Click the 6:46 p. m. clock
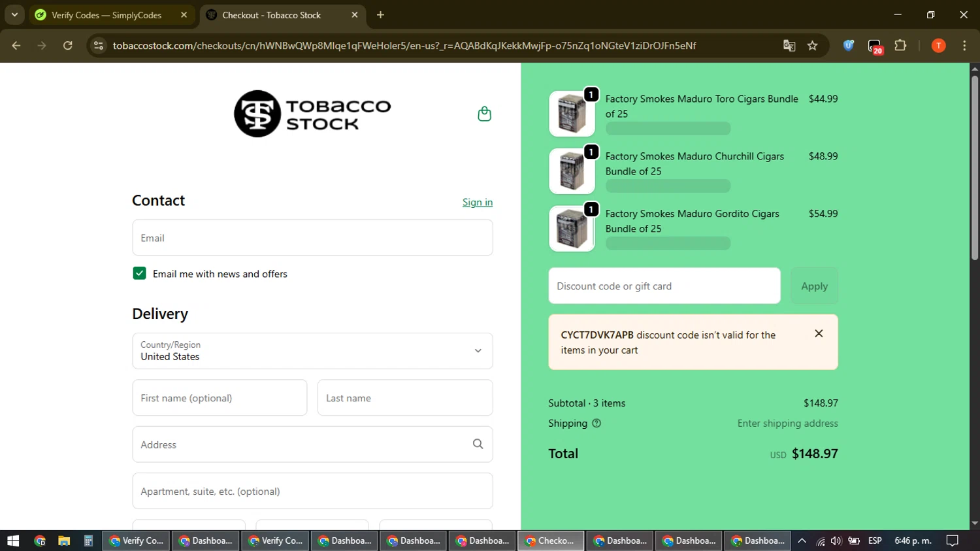Screen dimensions: 980x551 coord(913,541)
